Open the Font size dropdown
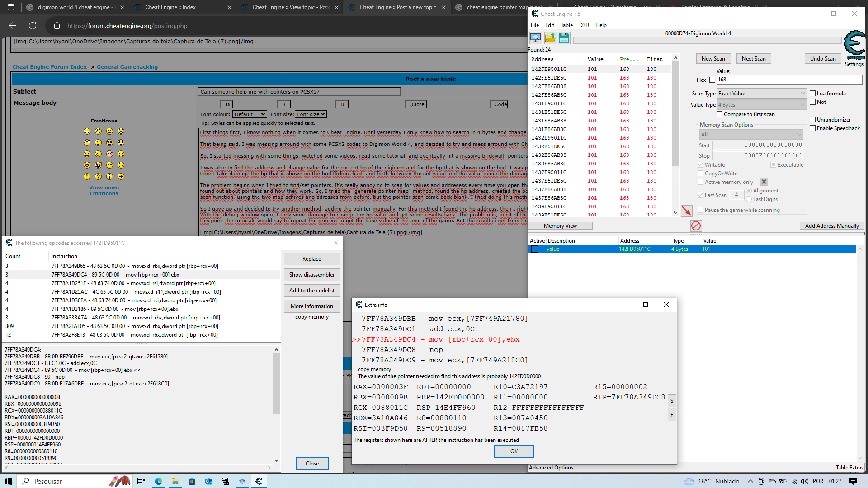The width and height of the screenshot is (868, 488). click(x=311, y=114)
